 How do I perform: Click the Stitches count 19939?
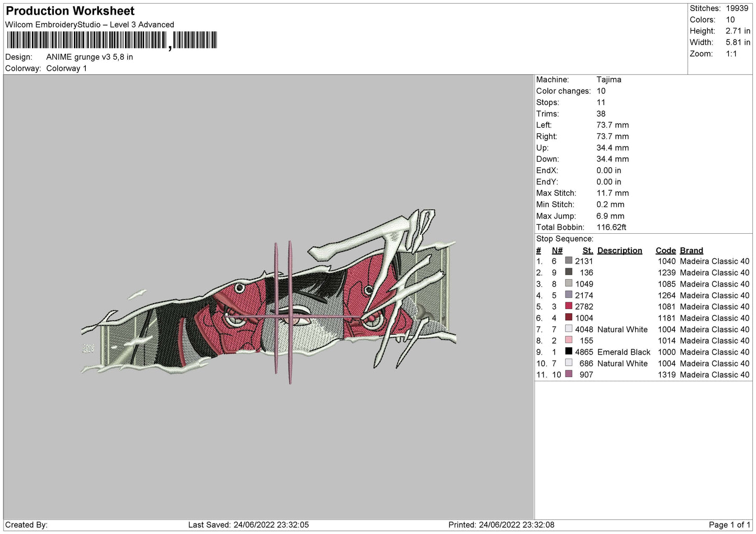pyautogui.click(x=737, y=8)
